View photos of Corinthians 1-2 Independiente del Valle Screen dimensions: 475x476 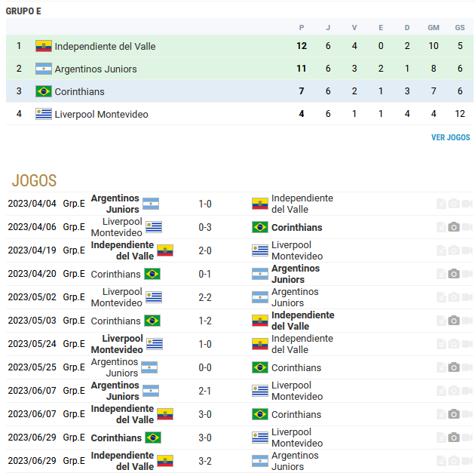[454, 321]
